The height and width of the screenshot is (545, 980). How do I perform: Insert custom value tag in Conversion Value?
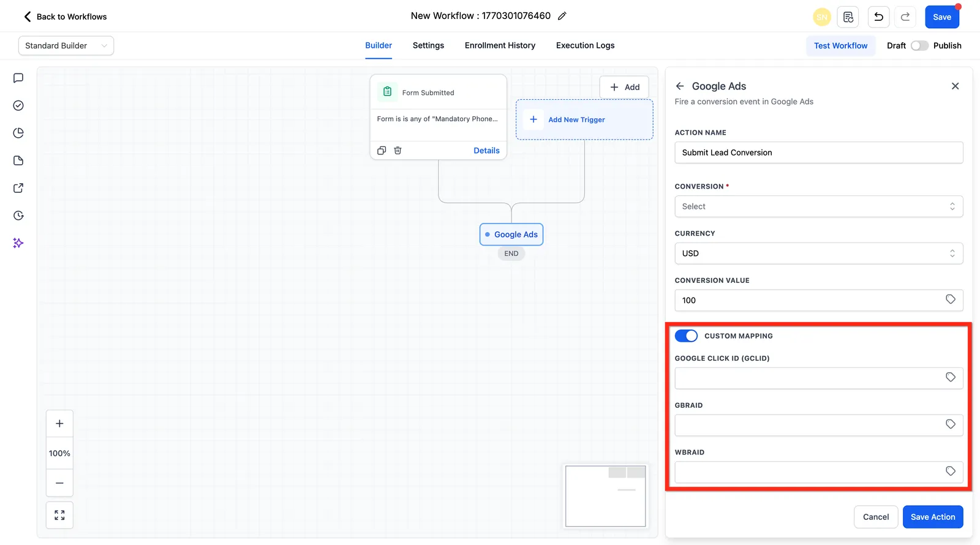(x=951, y=299)
